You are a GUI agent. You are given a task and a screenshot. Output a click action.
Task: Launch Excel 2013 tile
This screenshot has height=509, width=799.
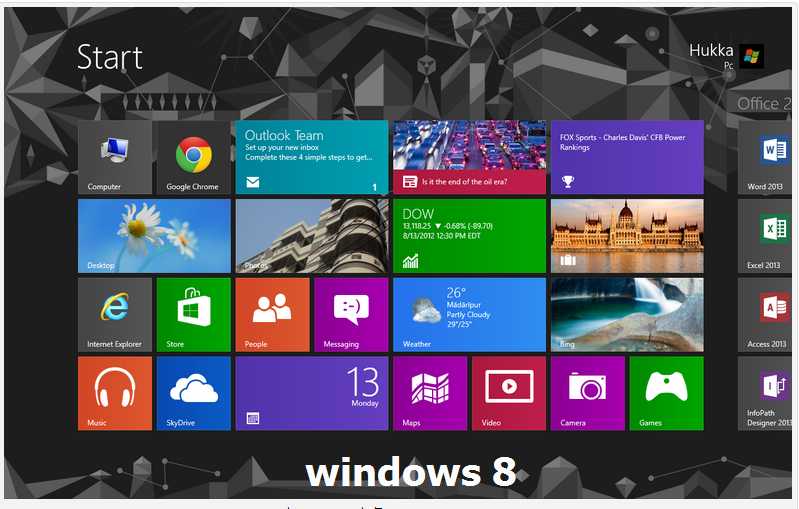click(x=765, y=236)
